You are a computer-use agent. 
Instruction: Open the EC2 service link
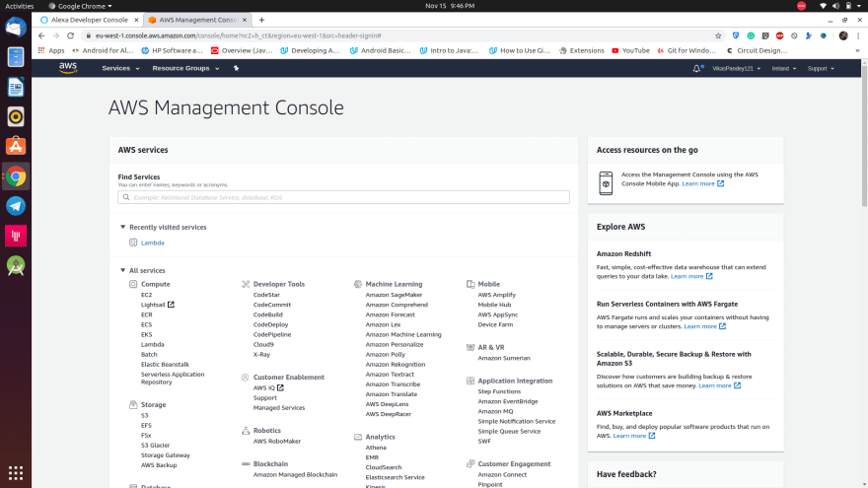[x=146, y=295]
